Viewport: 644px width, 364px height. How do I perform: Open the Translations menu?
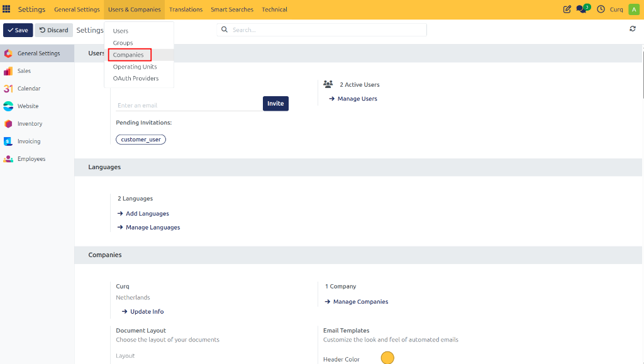coord(186,9)
